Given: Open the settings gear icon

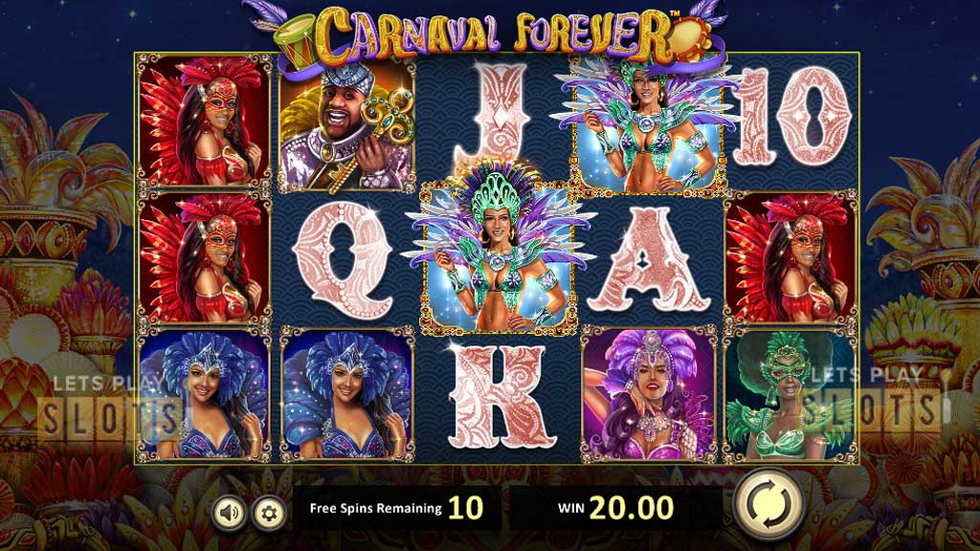Looking at the screenshot, I should click(x=269, y=514).
